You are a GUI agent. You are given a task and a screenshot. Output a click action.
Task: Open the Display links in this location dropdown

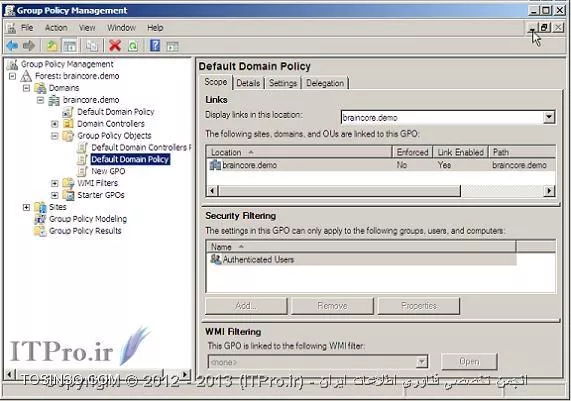(x=549, y=117)
